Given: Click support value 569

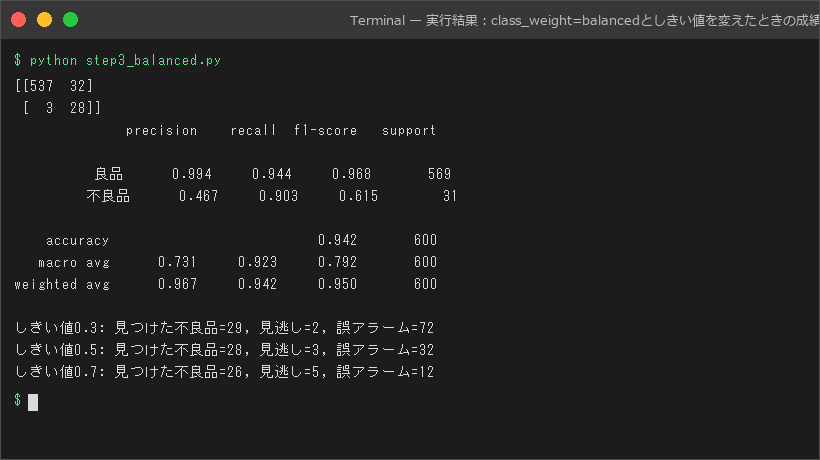Looking at the screenshot, I should coord(439,174).
